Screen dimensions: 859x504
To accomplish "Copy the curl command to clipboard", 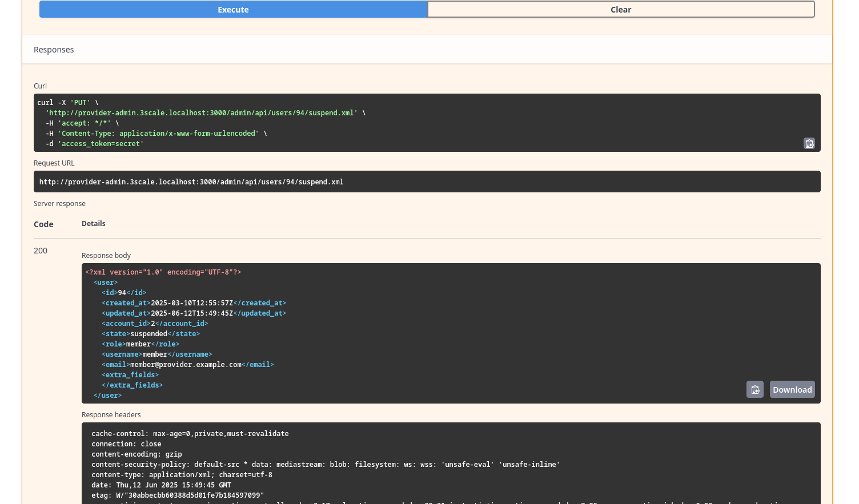I will pos(809,144).
